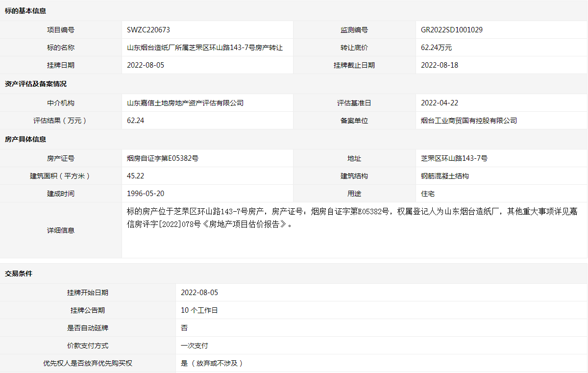Click the 挂牌公告期 label
588x373 pixels.
tap(88, 310)
